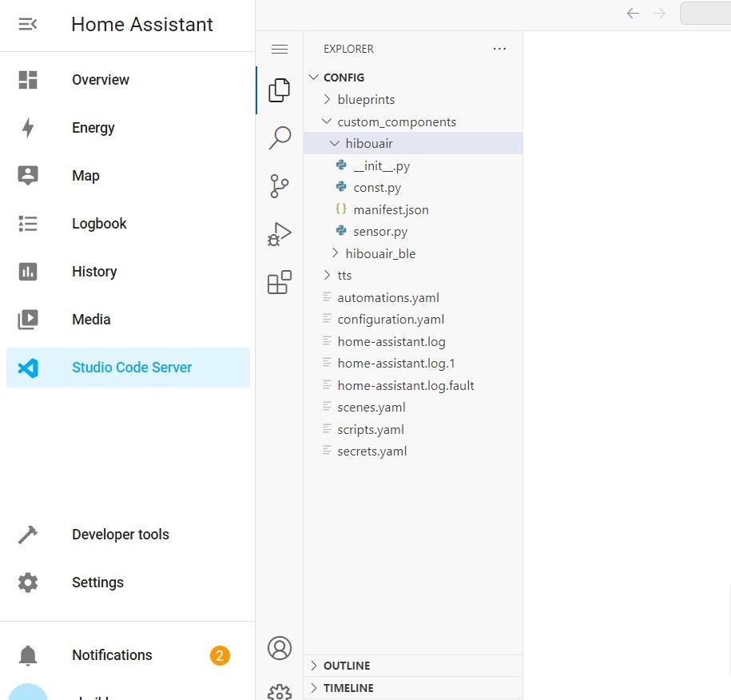Open home-assistant.log file
The height and width of the screenshot is (700, 731).
coord(413,341)
